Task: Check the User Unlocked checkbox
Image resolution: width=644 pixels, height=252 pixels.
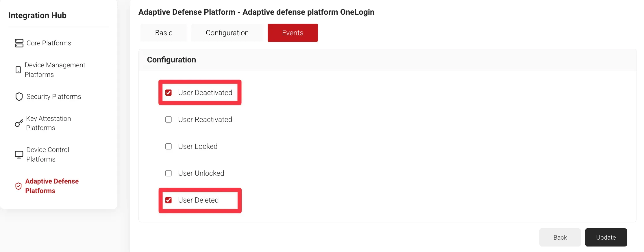Action: [169, 173]
